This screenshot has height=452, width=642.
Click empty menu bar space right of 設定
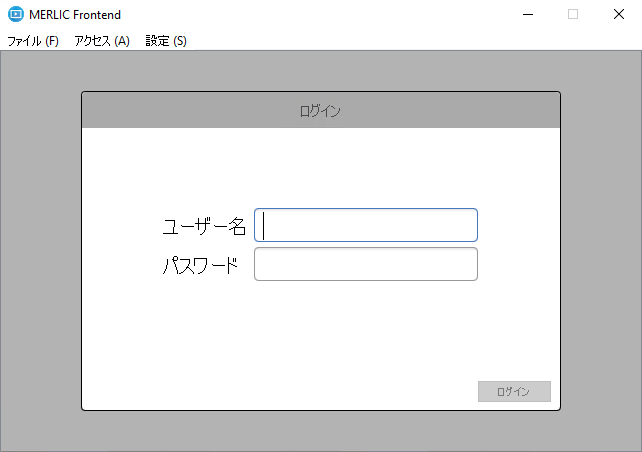click(400, 41)
